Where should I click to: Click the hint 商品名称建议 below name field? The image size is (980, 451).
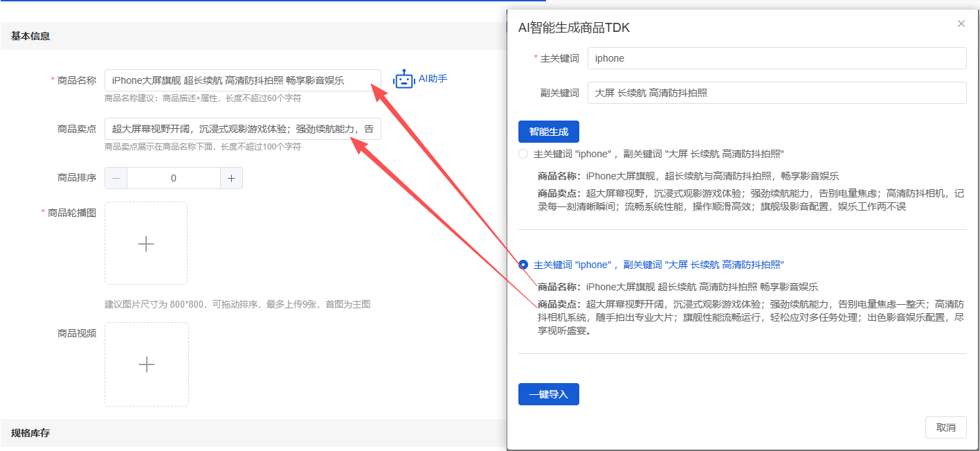[x=203, y=98]
